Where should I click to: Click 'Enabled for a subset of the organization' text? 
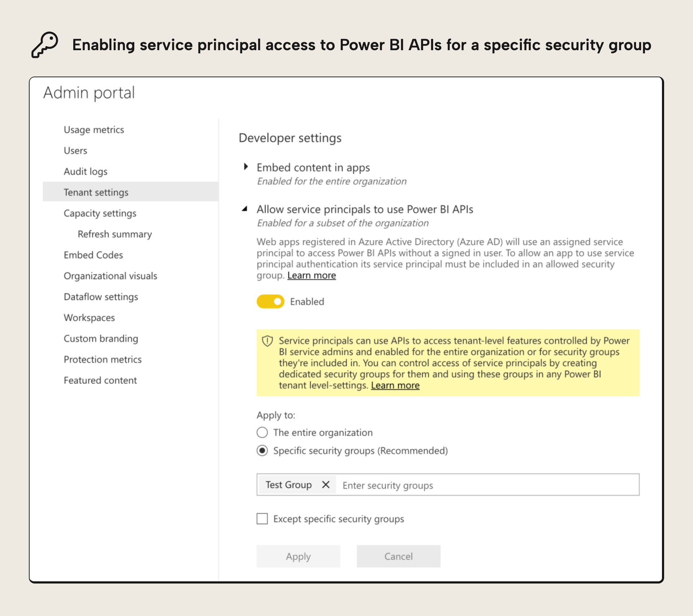pyautogui.click(x=343, y=223)
